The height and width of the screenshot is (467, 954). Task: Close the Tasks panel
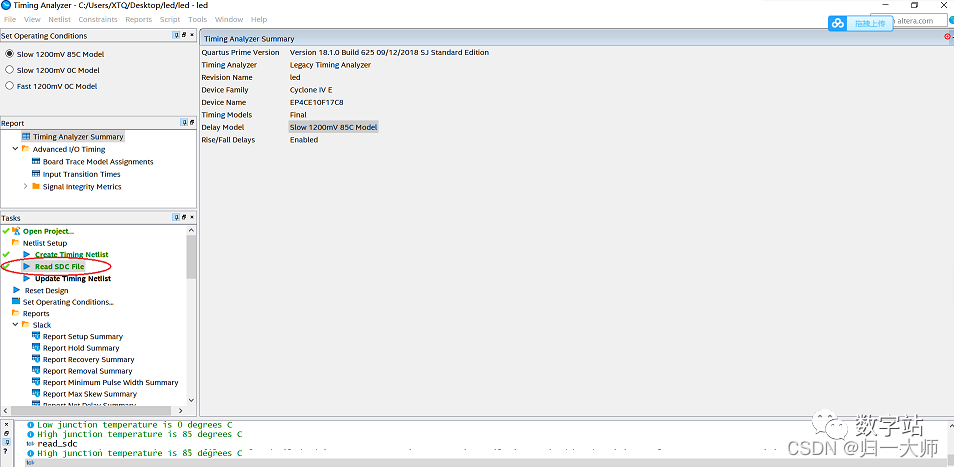coord(192,217)
